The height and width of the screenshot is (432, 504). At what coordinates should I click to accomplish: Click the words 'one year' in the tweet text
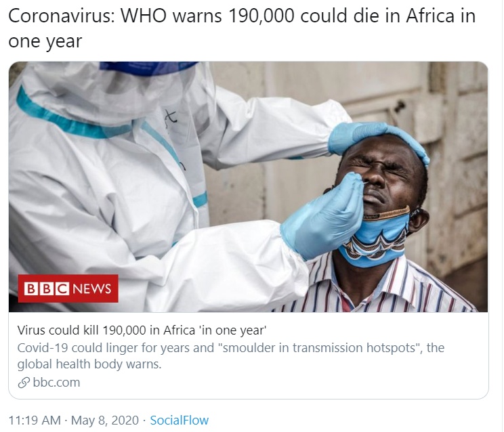45,41
